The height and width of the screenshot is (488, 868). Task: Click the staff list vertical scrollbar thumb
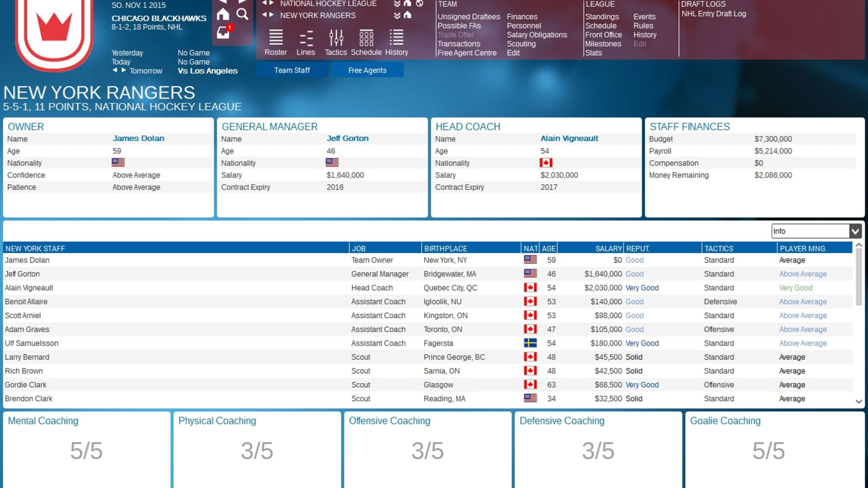859,277
